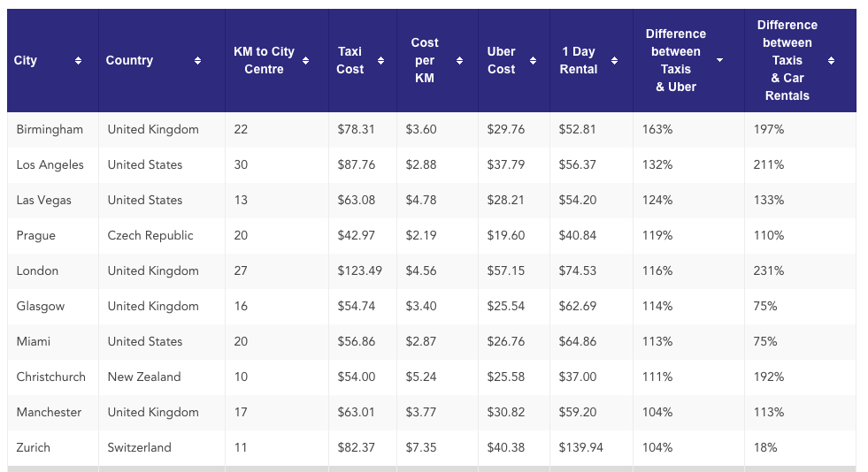Click Glasgow's 1 day rental $62.69
868x472 pixels.
coord(578,306)
